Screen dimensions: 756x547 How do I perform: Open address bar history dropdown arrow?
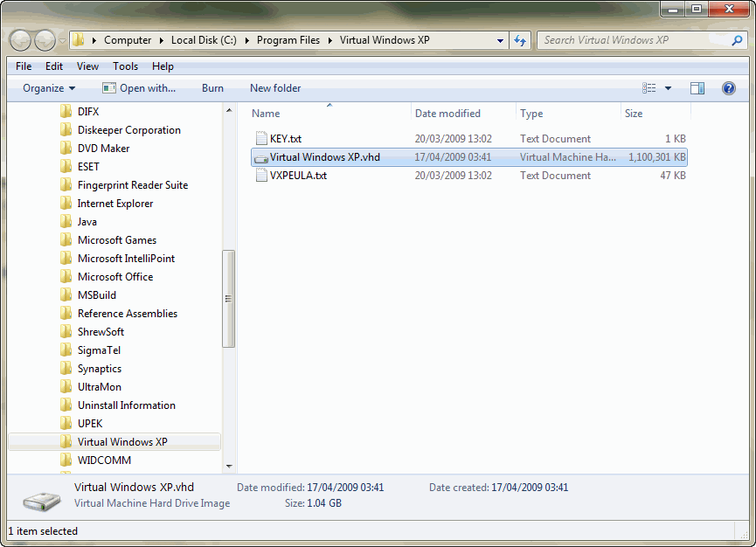coord(501,41)
